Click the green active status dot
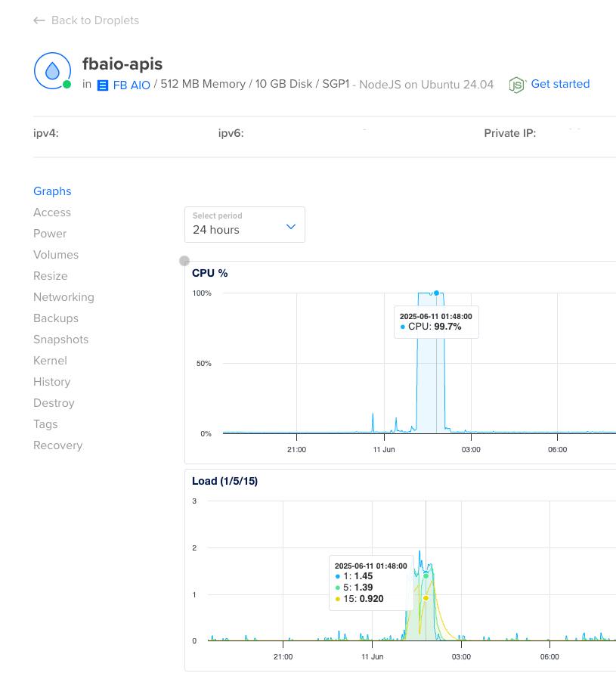 67,84
